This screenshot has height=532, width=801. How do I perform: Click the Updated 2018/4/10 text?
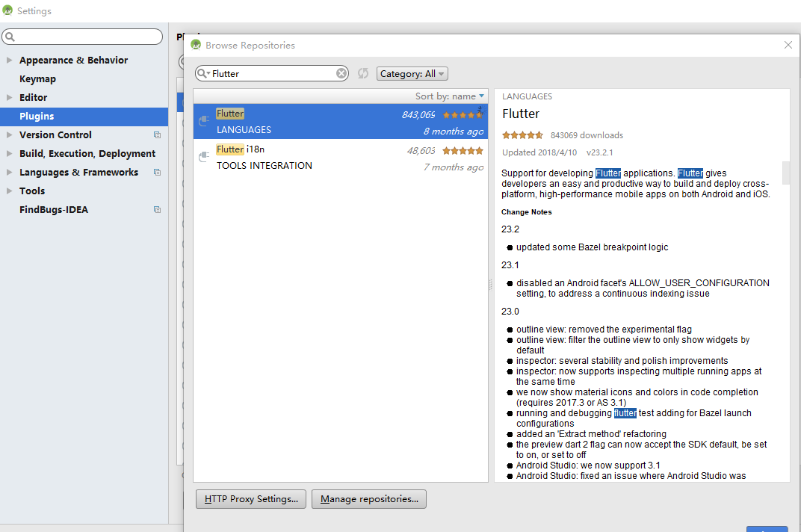(x=539, y=152)
